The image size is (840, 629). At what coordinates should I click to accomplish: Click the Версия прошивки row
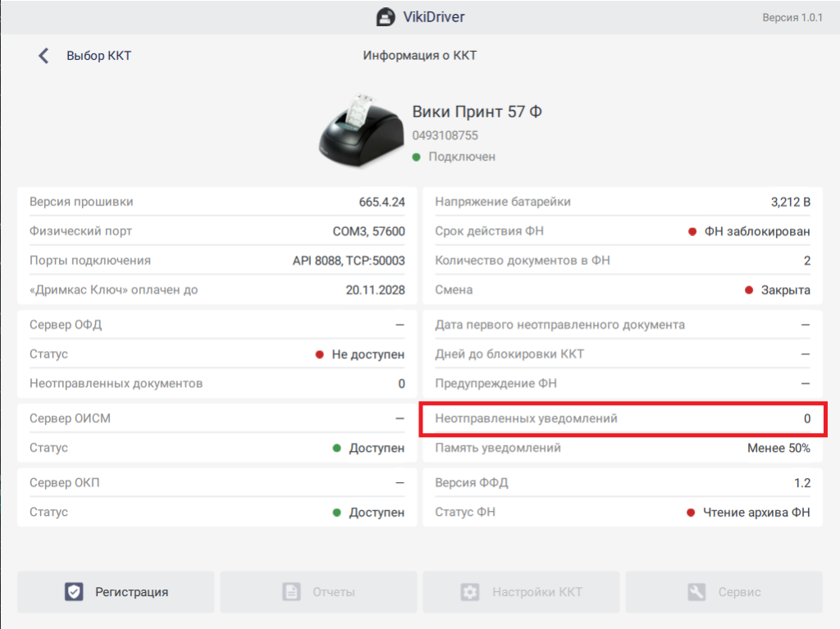[217, 202]
